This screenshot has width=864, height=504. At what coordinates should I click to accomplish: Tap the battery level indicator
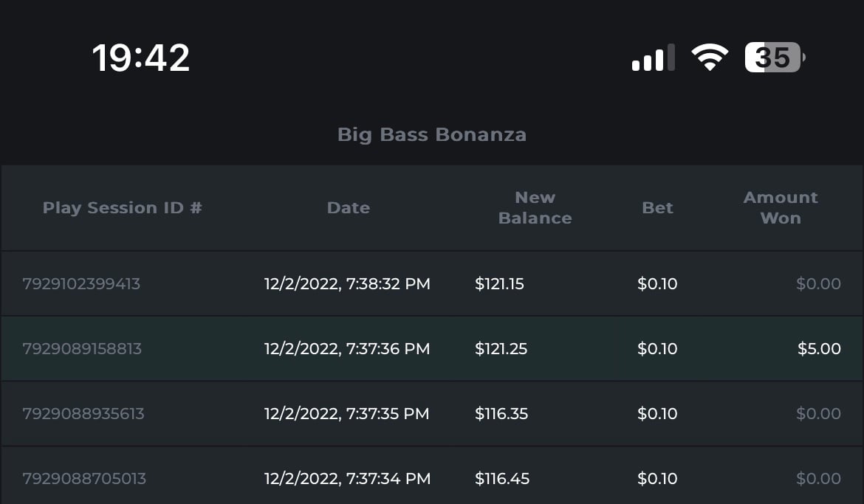(x=774, y=58)
